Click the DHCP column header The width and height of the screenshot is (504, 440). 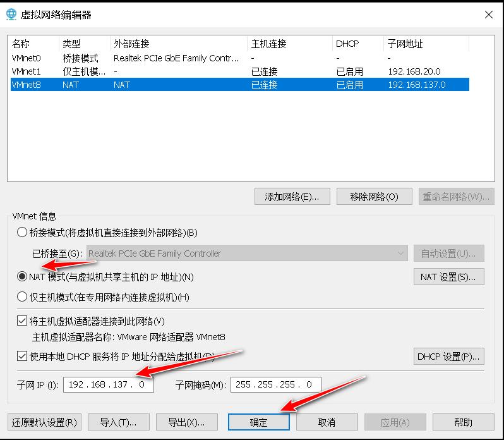(x=358, y=44)
